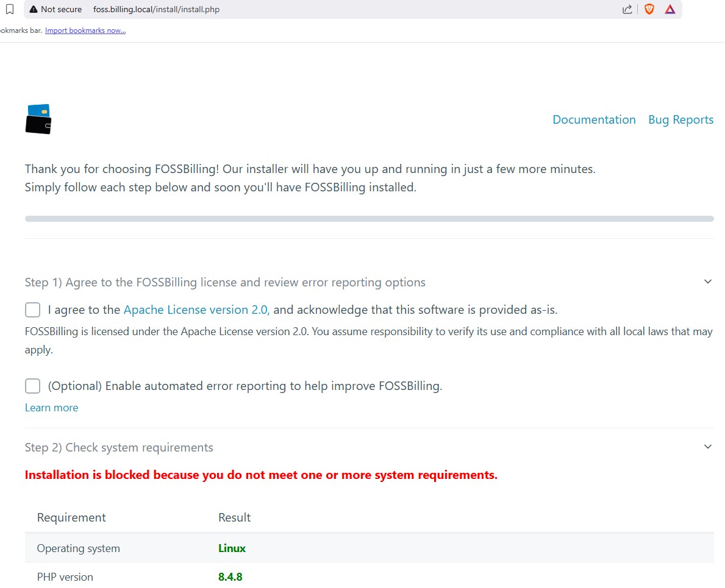Click the installer progress bar
Screen dimensions: 725x588
tap(369, 219)
